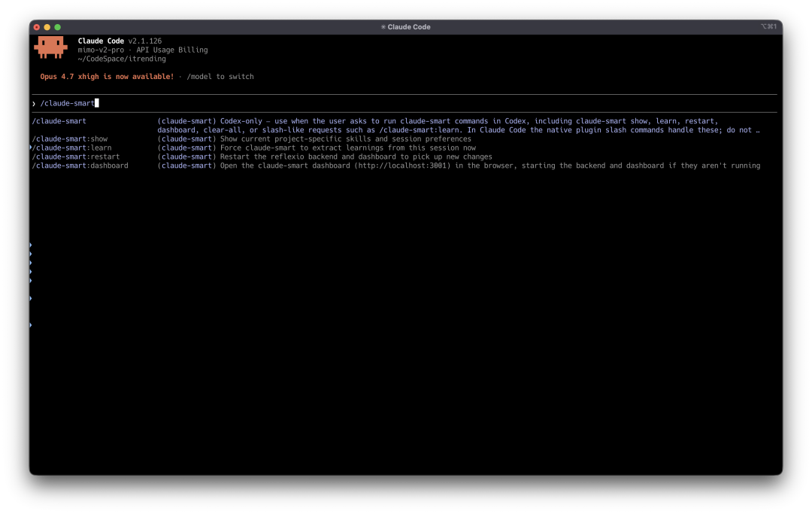Screen dimensions: 812x514
Task: Select the /claude-smart command suggestion
Action: pyautogui.click(x=59, y=120)
